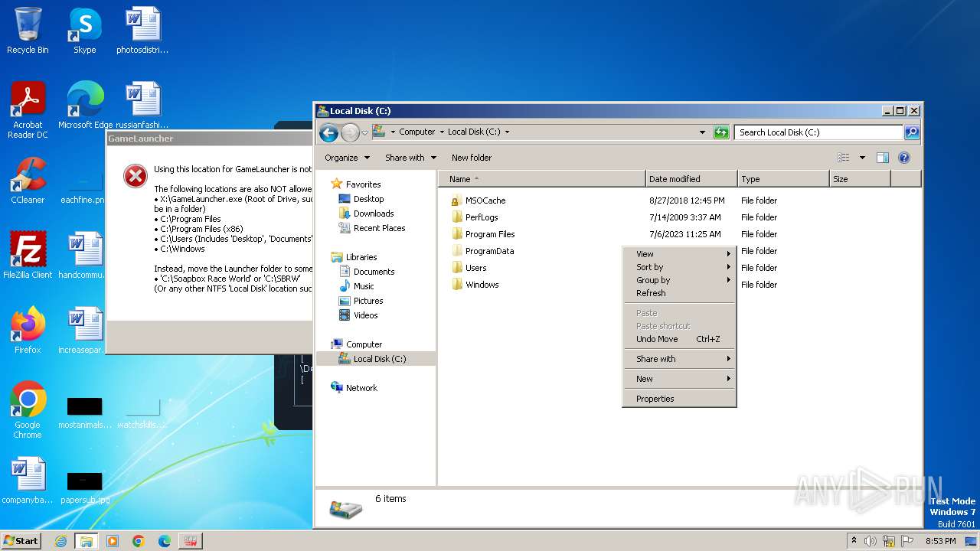The image size is (980, 551).
Task: Sort by the Size column header
Action: point(860,179)
